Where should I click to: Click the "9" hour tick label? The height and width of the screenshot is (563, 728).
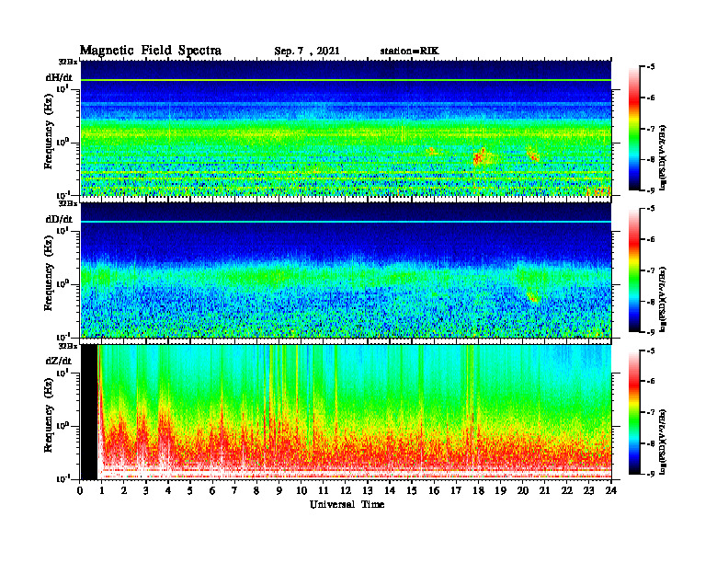coord(279,490)
